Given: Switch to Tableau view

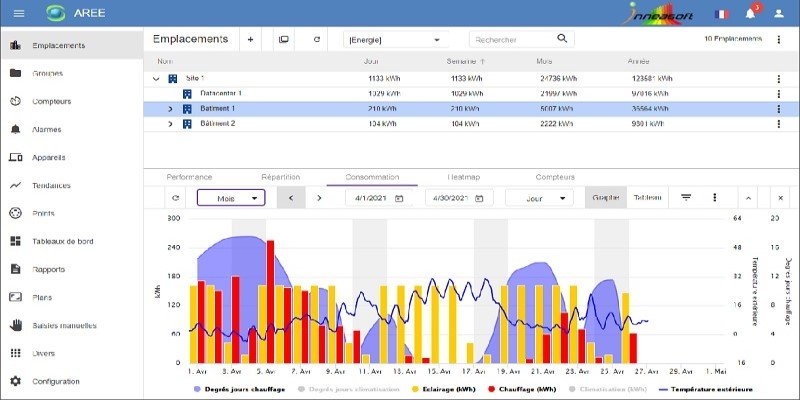Looking at the screenshot, I should 647,197.
